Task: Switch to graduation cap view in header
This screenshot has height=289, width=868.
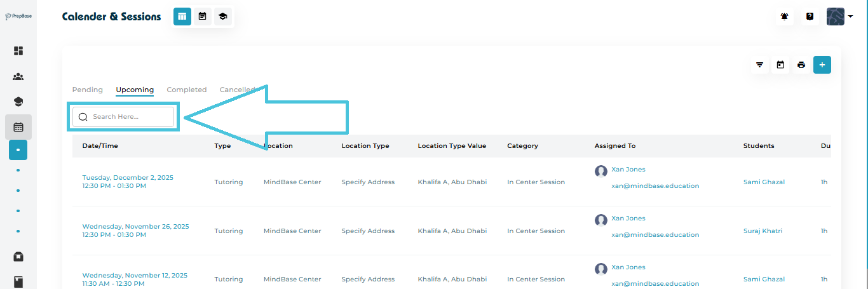Action: tap(222, 17)
